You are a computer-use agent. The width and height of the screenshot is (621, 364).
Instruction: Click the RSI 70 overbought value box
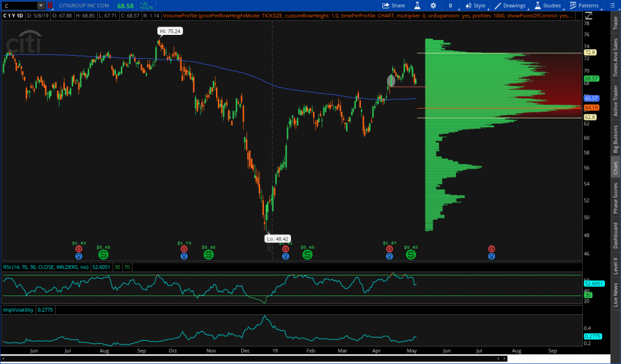point(127,267)
